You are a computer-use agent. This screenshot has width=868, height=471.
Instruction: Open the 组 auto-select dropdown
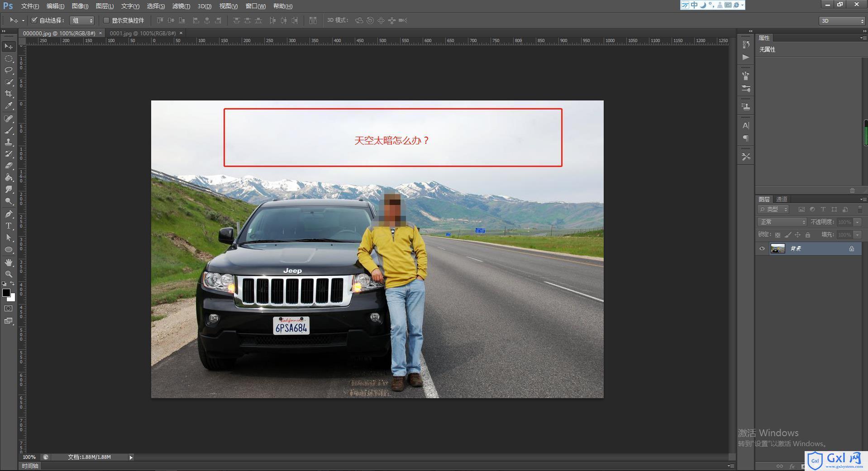point(82,20)
